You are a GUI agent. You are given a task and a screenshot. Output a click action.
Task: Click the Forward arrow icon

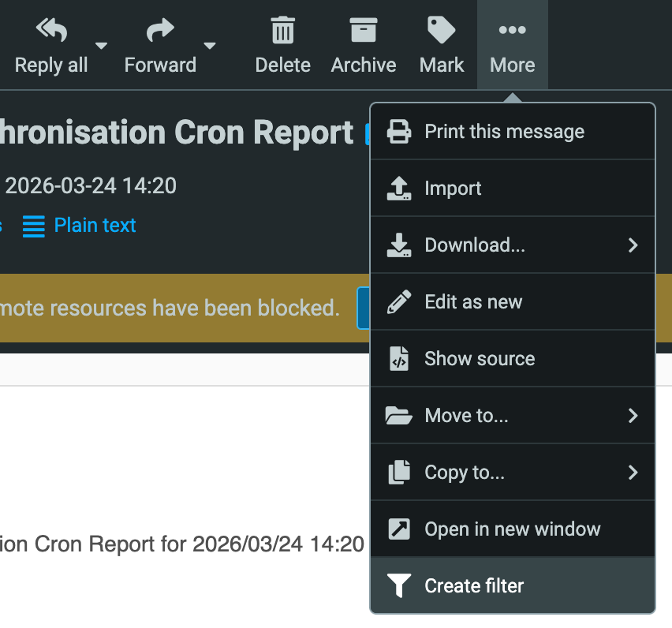pos(160,32)
